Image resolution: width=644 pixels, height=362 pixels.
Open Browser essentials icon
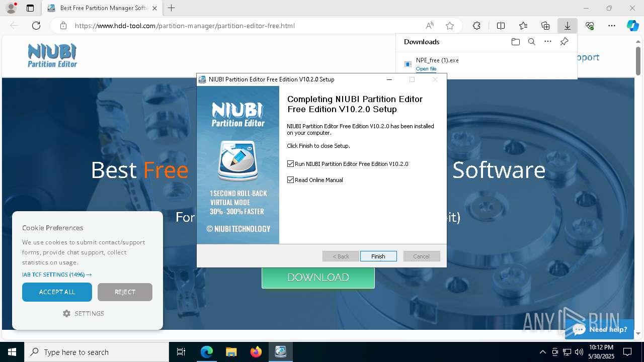pos(590,26)
